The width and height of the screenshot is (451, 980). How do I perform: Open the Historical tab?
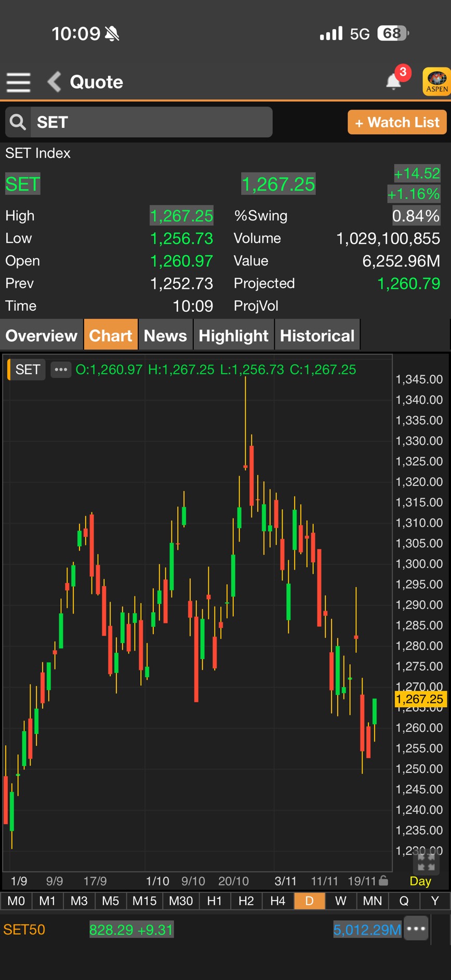(x=317, y=336)
